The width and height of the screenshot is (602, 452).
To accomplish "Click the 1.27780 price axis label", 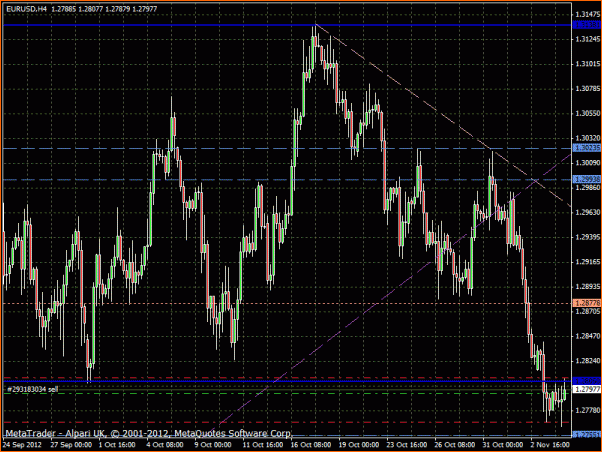I will click(587, 411).
